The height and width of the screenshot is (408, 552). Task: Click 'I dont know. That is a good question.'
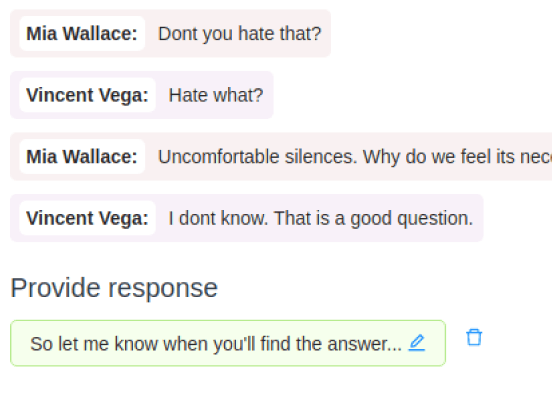pyautogui.click(x=321, y=218)
